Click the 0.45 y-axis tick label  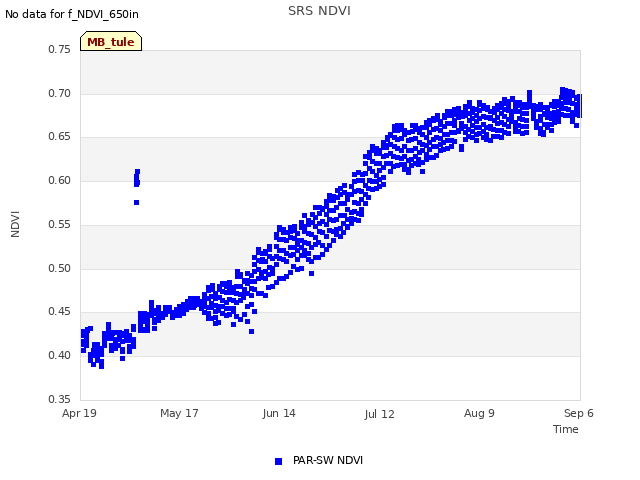click(60, 311)
